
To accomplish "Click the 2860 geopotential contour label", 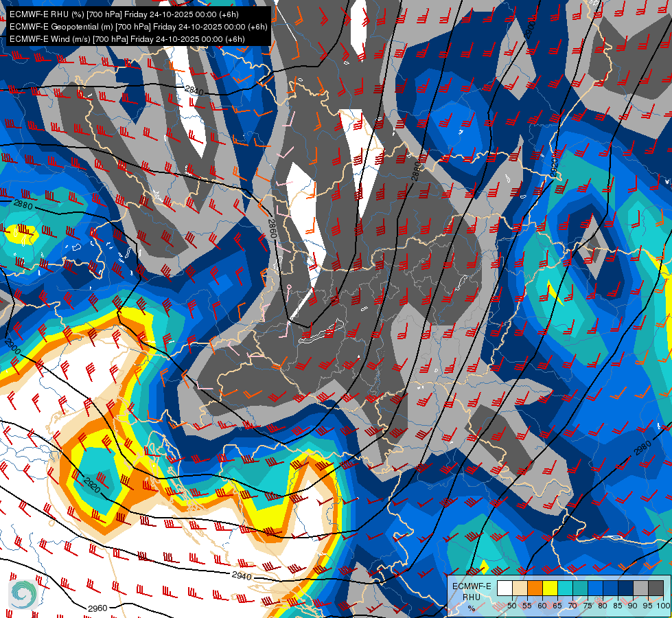I will pyautogui.click(x=272, y=228).
